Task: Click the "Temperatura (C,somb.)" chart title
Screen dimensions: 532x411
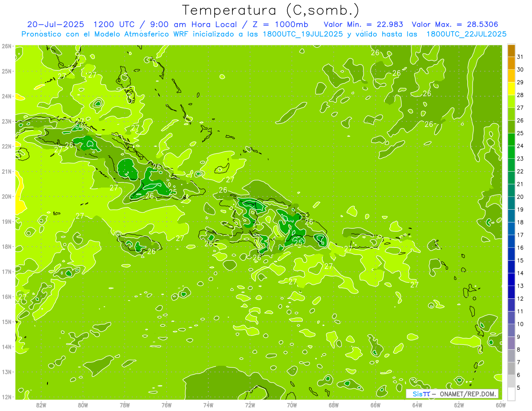Action: (271, 11)
